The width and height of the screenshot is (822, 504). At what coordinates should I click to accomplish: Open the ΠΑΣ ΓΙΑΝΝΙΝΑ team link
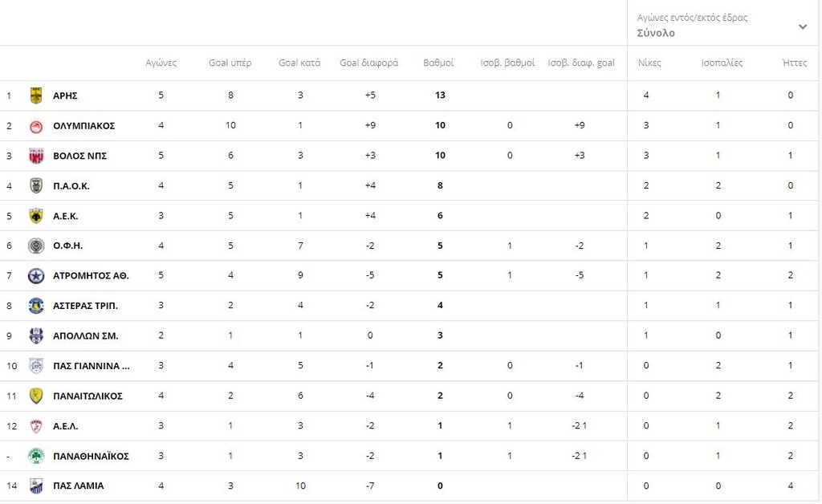click(91, 366)
